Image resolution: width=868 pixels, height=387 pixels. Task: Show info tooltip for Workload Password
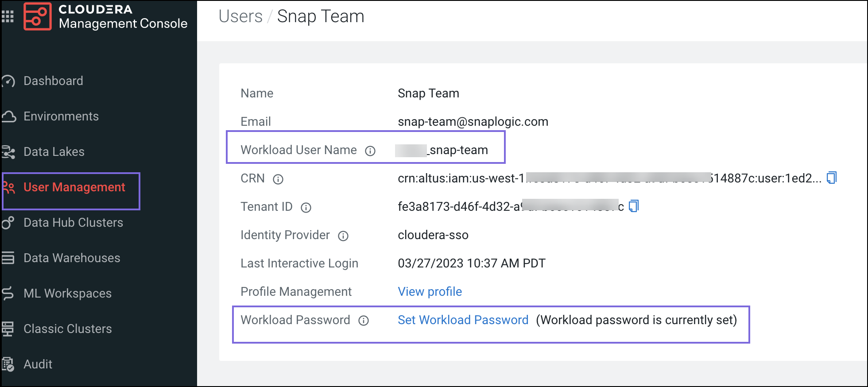click(x=364, y=321)
